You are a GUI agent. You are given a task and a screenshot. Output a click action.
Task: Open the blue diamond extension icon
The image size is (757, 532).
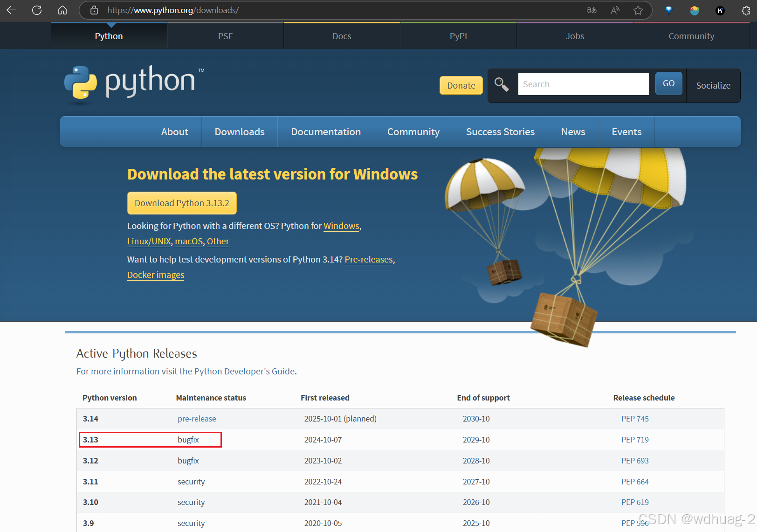tap(669, 10)
